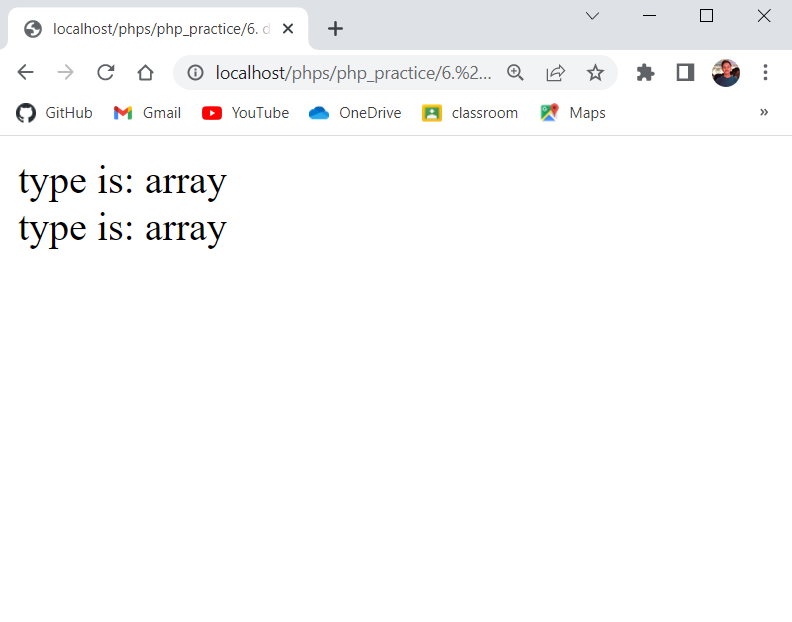792x622 pixels.
Task: Open a new tab with plus button
Action: point(336,29)
